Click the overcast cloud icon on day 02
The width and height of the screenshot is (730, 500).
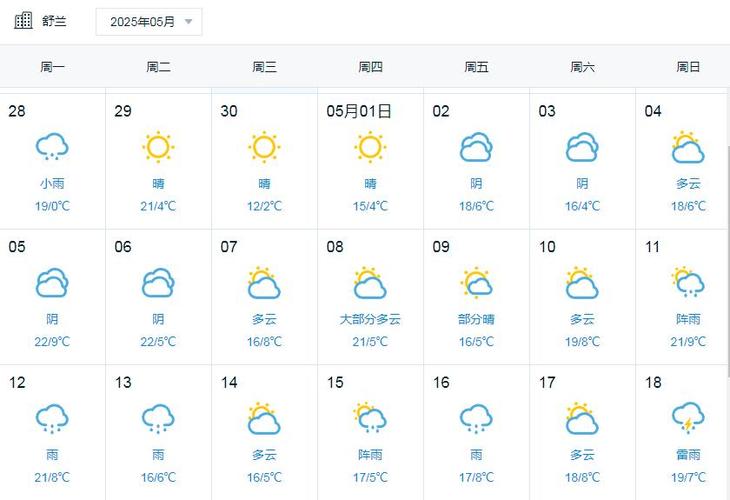(476, 147)
